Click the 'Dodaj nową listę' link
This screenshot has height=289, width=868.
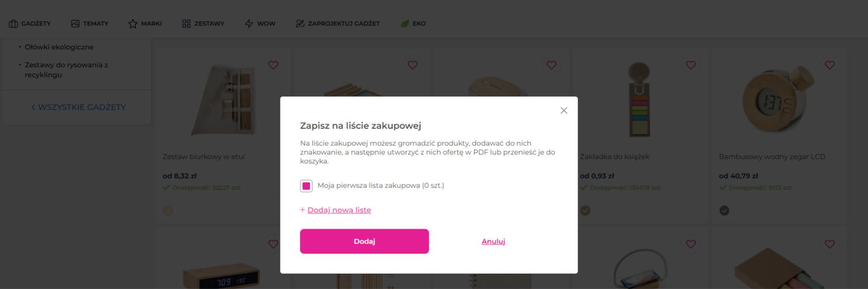pyautogui.click(x=339, y=210)
